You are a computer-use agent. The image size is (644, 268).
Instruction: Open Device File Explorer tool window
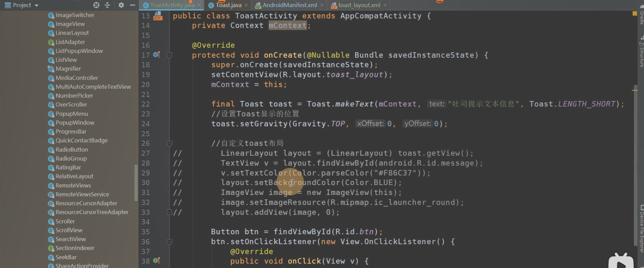641,229
